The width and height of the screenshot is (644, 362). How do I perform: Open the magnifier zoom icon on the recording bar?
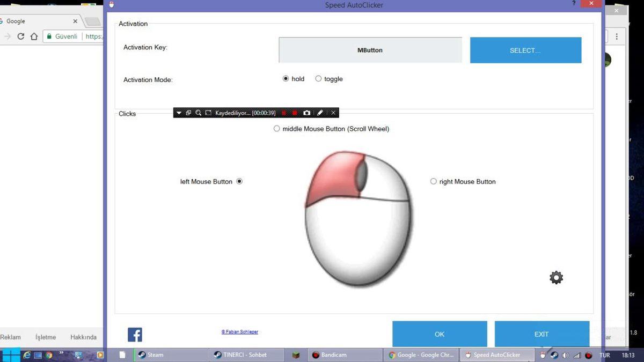(x=197, y=113)
